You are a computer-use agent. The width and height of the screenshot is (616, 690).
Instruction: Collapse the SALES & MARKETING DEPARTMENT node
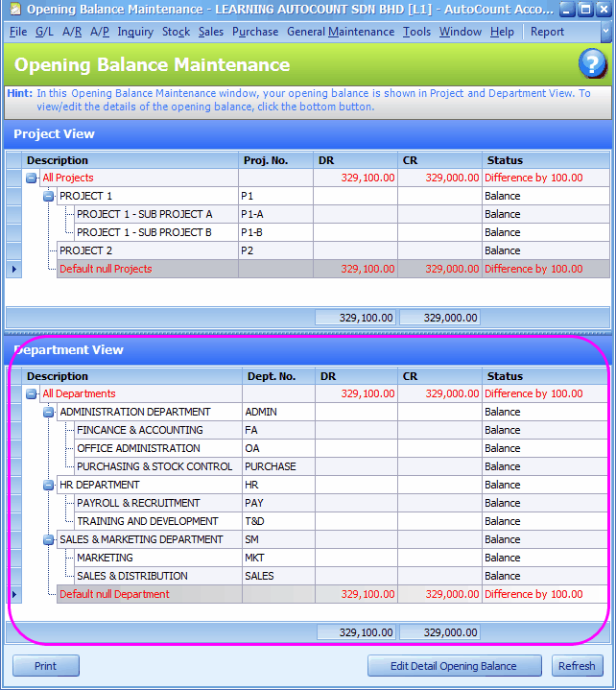[x=48, y=540]
